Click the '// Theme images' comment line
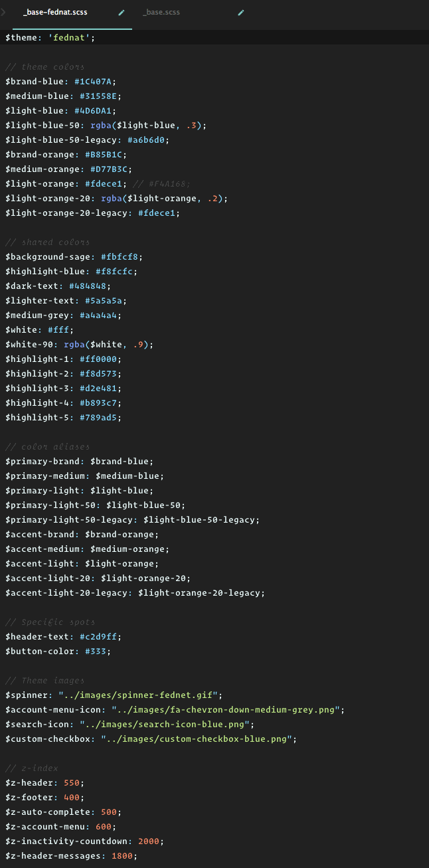The width and height of the screenshot is (429, 868). pos(44,681)
